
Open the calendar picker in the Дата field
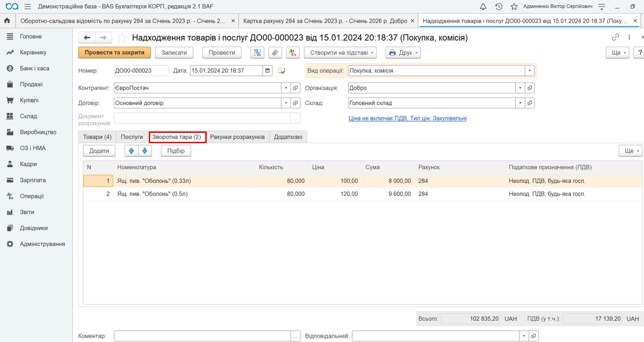click(x=267, y=71)
